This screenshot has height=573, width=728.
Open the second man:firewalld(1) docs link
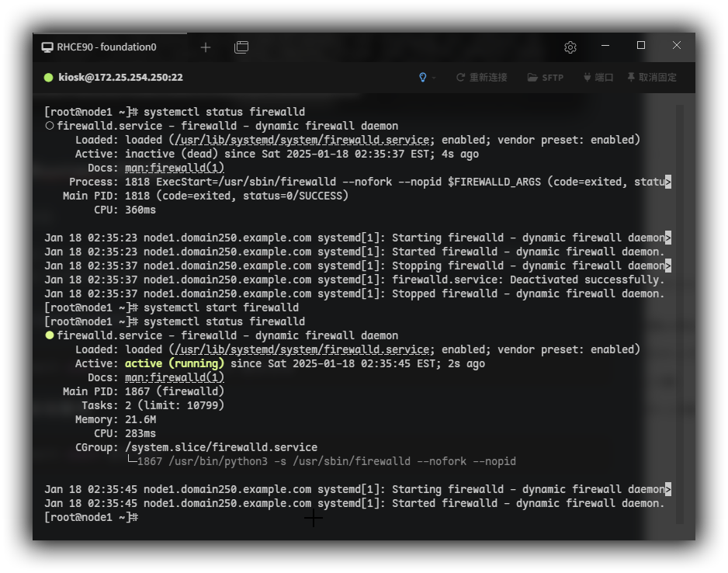point(175,377)
